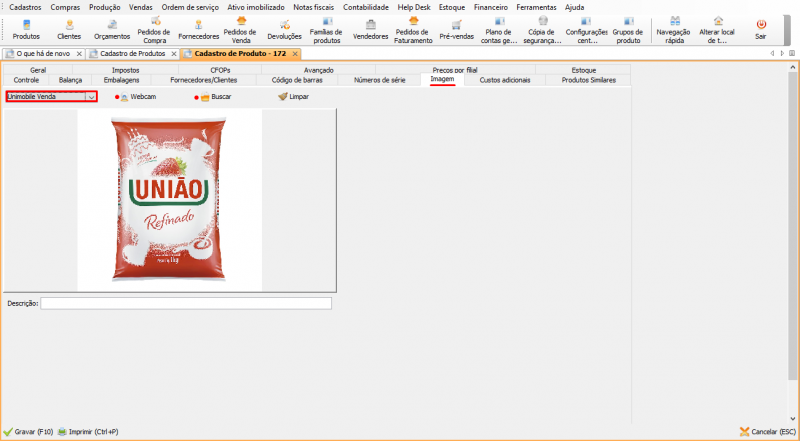Open Pré-vendas toolbar icon

pyautogui.click(x=457, y=30)
